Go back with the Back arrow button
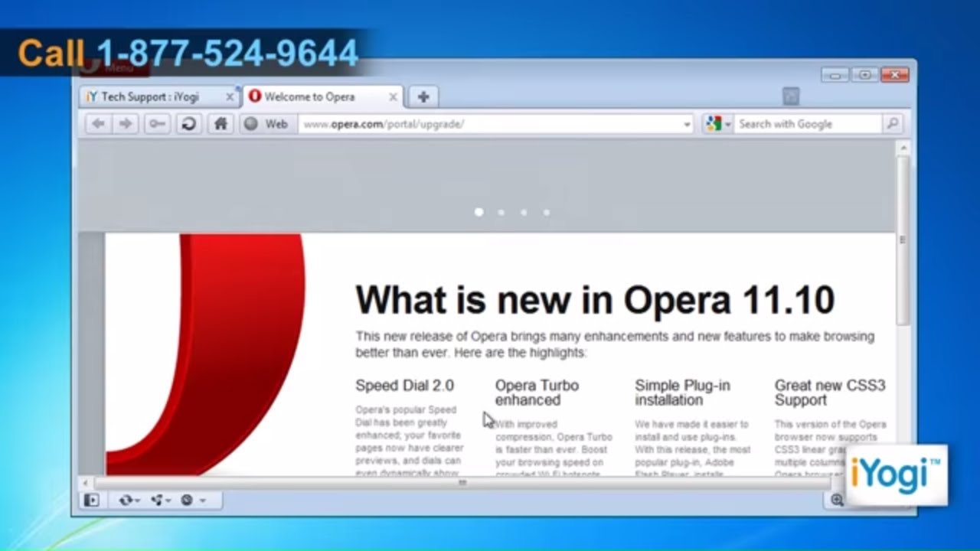 click(98, 124)
